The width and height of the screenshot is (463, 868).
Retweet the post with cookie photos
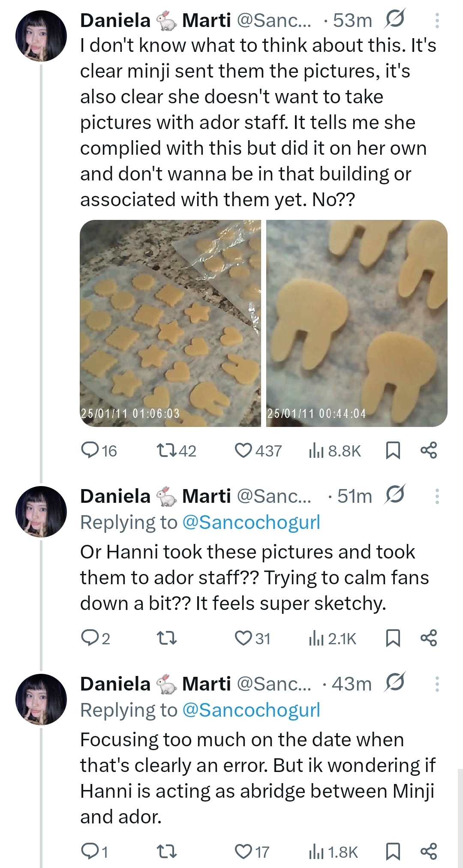coord(177,451)
